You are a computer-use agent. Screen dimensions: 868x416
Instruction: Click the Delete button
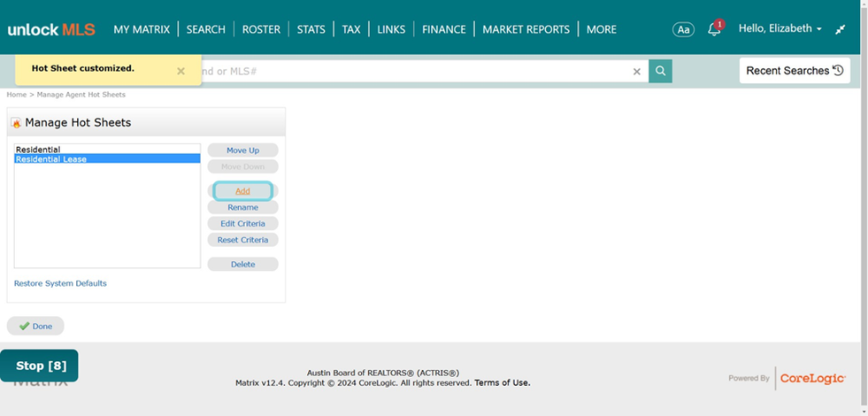pyautogui.click(x=242, y=265)
